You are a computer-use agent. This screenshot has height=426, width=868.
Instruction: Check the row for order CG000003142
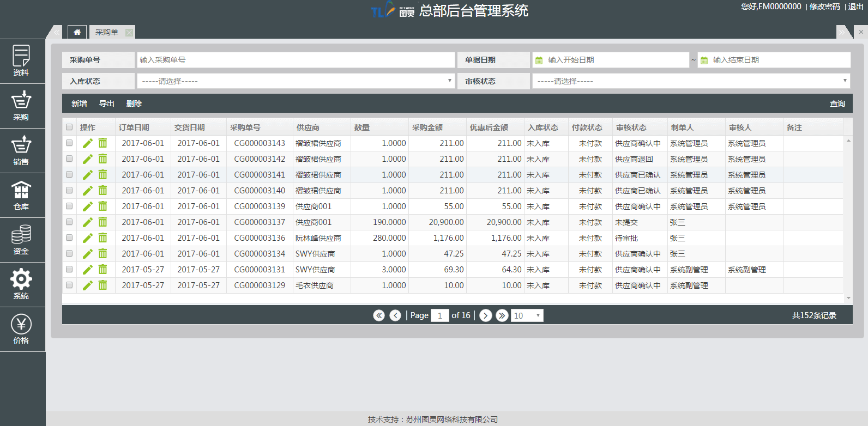point(69,159)
